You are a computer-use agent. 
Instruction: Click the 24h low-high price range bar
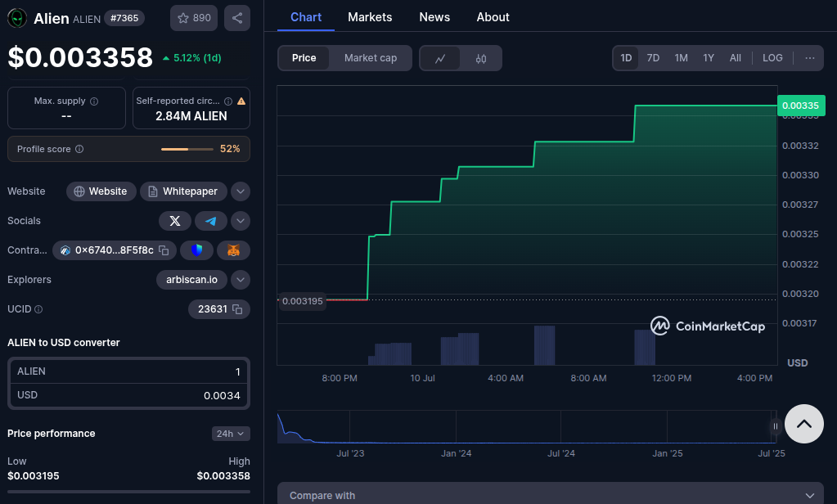coord(128,491)
